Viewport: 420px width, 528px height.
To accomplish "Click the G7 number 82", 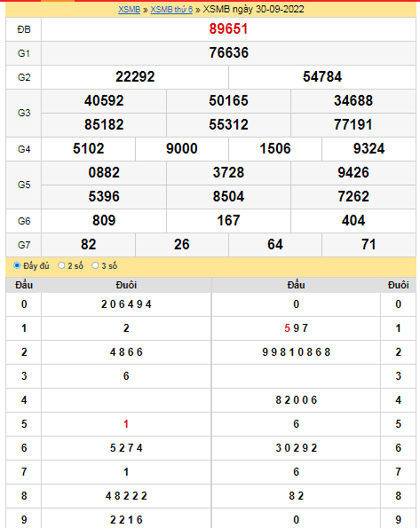I will tap(88, 244).
